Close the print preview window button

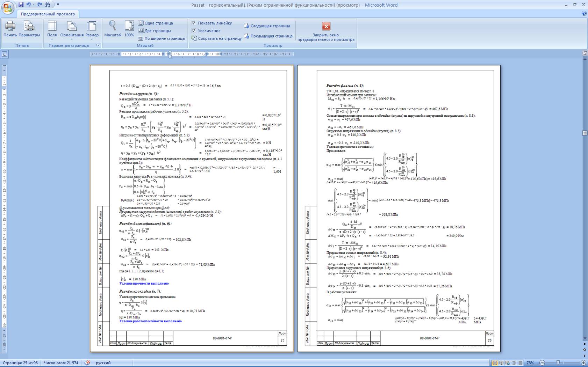(326, 27)
